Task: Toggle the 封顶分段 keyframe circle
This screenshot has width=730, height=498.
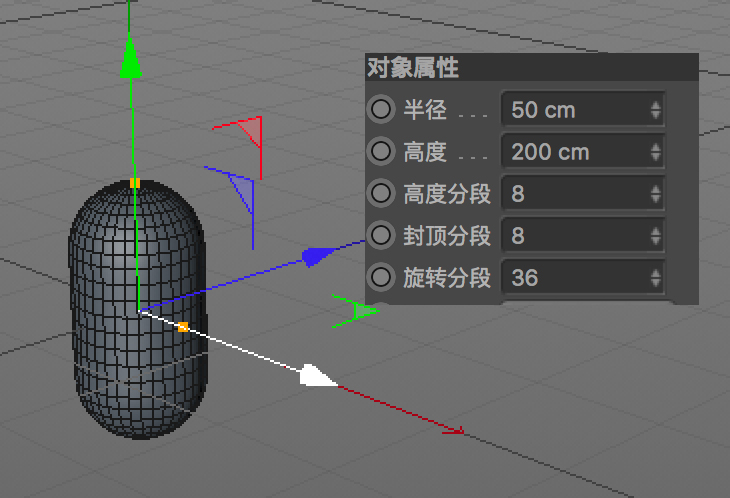Action: tap(381, 235)
